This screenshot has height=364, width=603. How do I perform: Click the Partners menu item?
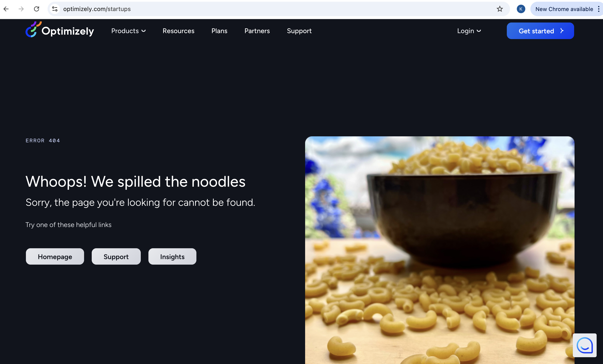257,31
